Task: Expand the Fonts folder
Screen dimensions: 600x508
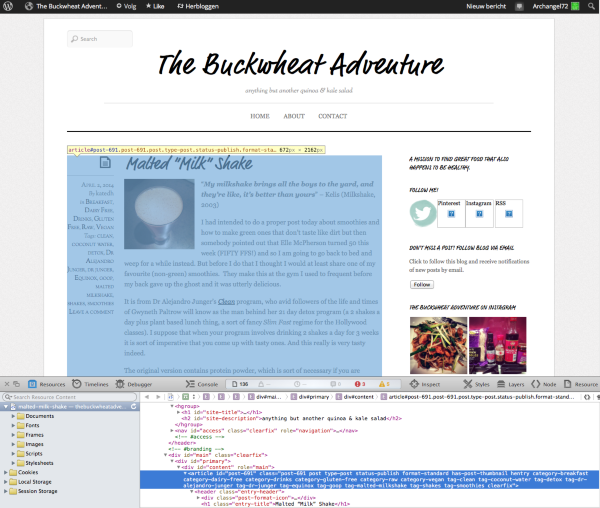Action: pyautogui.click(x=13, y=425)
